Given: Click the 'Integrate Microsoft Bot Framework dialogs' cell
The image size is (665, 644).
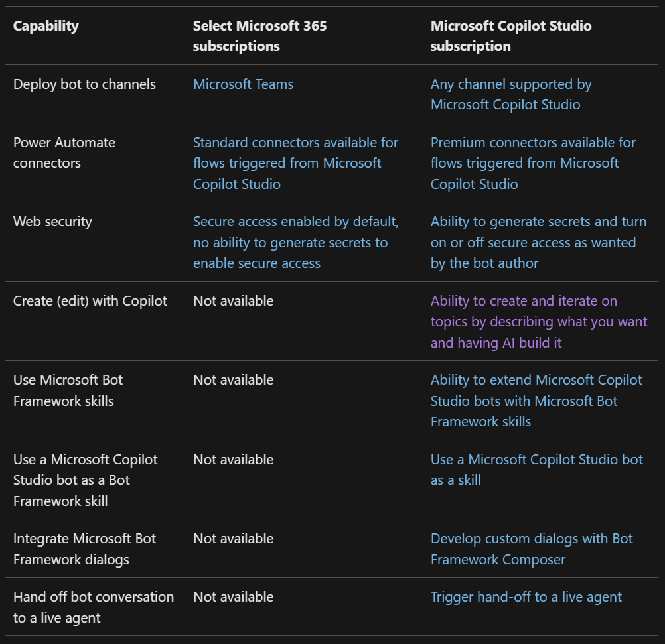Looking at the screenshot, I should pyautogui.click(x=84, y=548).
